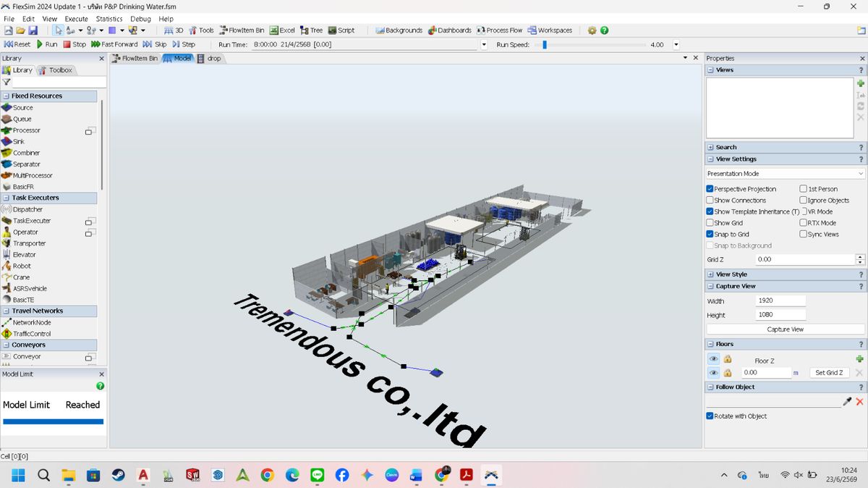Collapse the View Settings section
This screenshot has height=488, width=868.
[710, 159]
